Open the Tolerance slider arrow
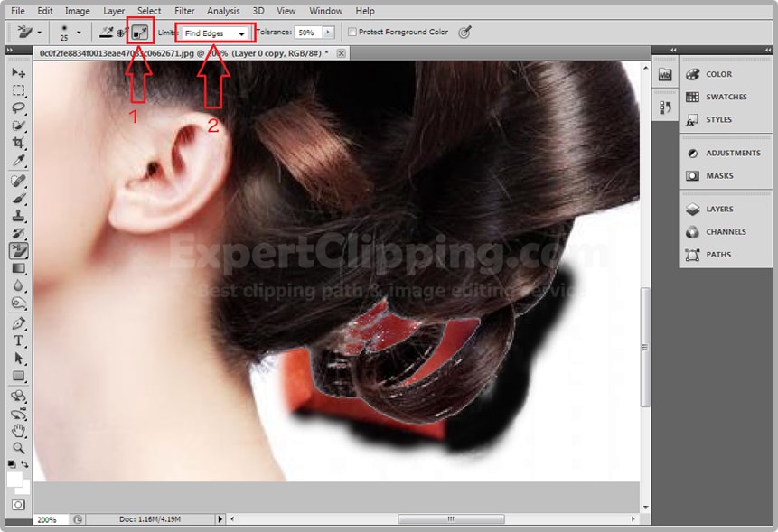Viewport: 778px width, 532px height. 328,33
